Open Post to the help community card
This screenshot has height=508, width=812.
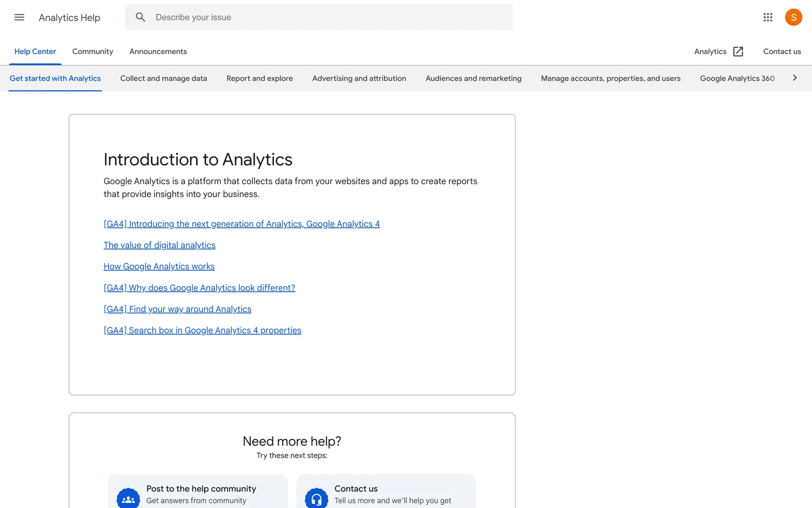[201, 489]
